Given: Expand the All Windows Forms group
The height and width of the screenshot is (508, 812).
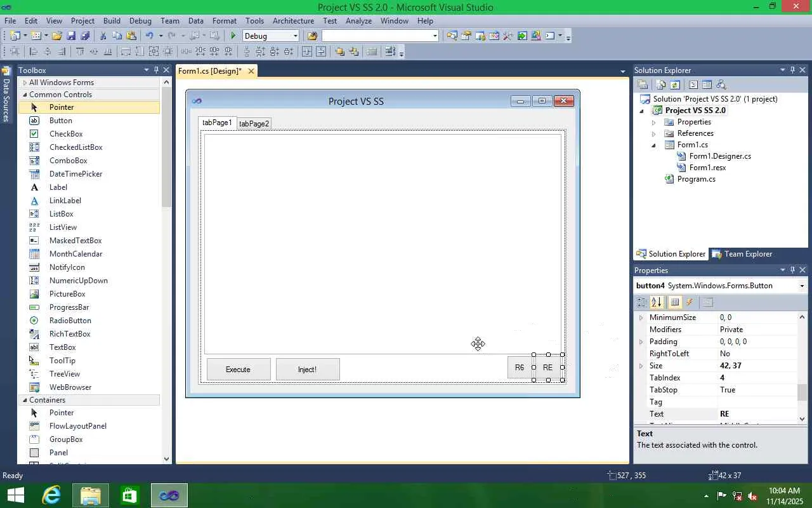Looking at the screenshot, I should 25,83.
